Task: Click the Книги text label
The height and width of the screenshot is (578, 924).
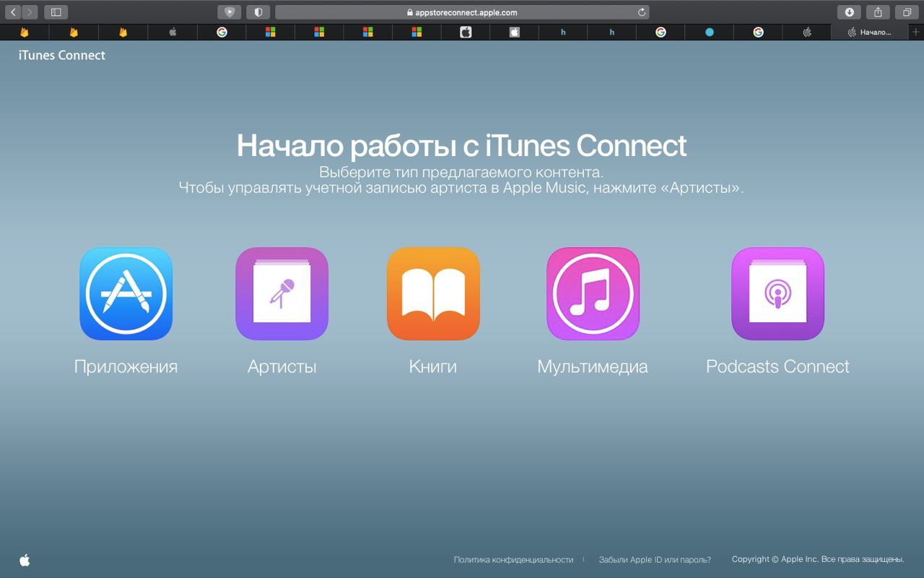Action: coord(433,367)
